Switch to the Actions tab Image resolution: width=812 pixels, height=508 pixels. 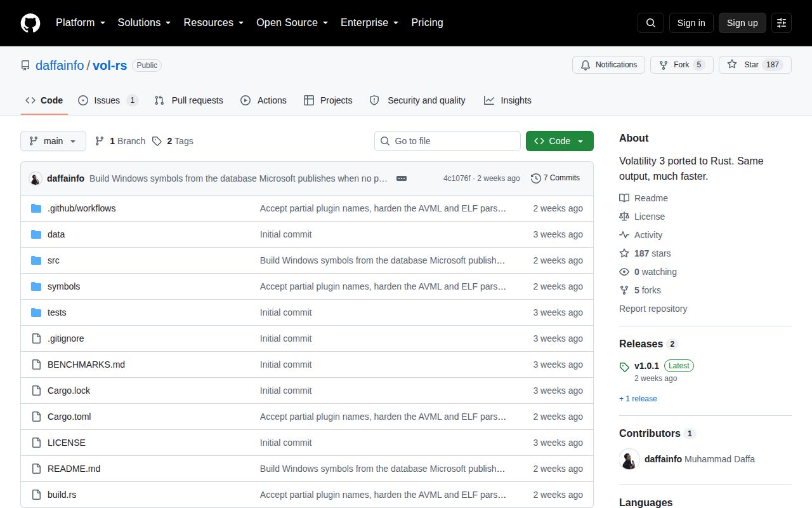(x=263, y=100)
